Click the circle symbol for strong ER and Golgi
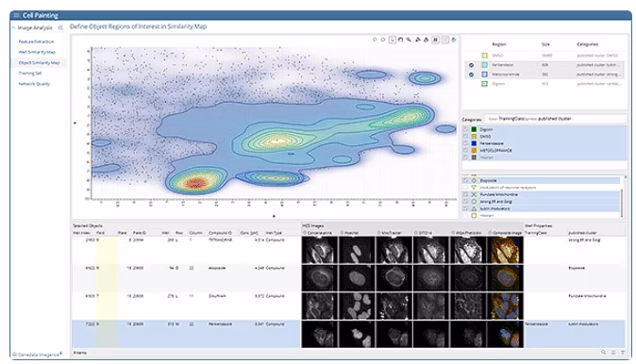This screenshot has width=636, height=364. [474, 202]
